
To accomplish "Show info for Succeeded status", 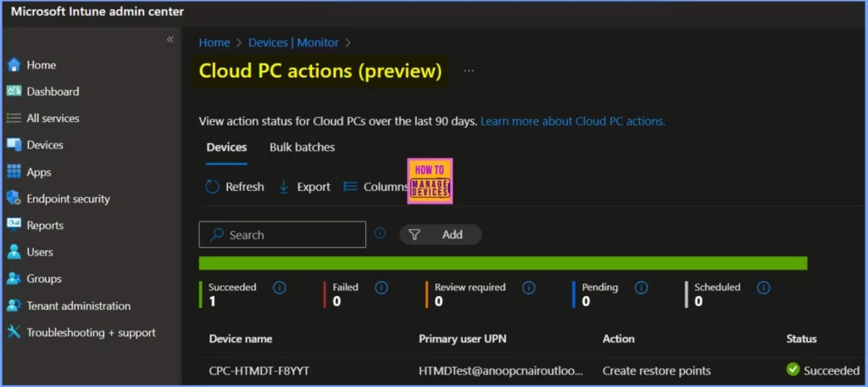I will click(280, 288).
